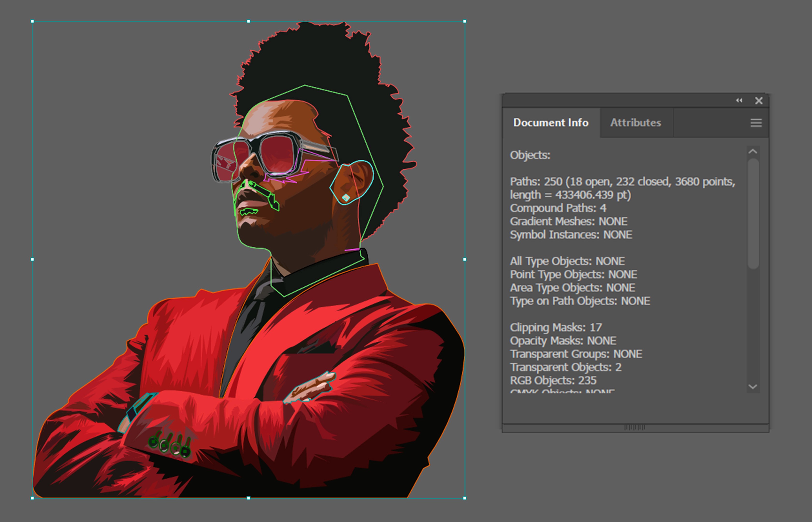Click the scroll down arrow in panel

[753, 387]
